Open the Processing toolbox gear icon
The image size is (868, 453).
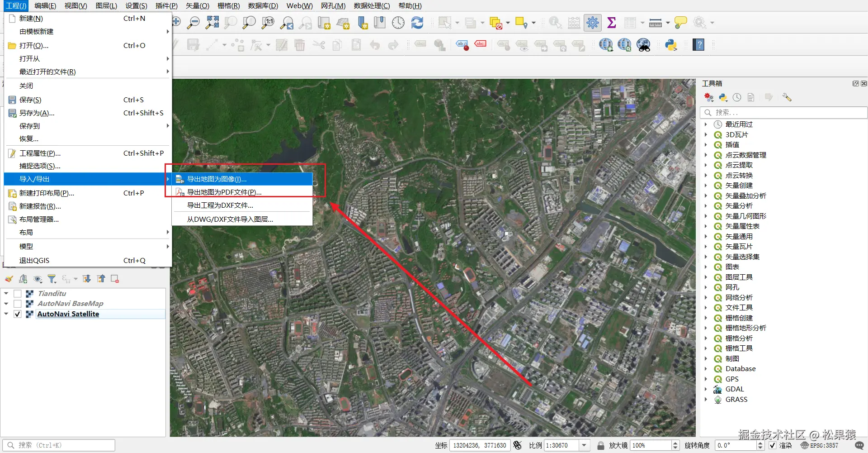tap(592, 23)
